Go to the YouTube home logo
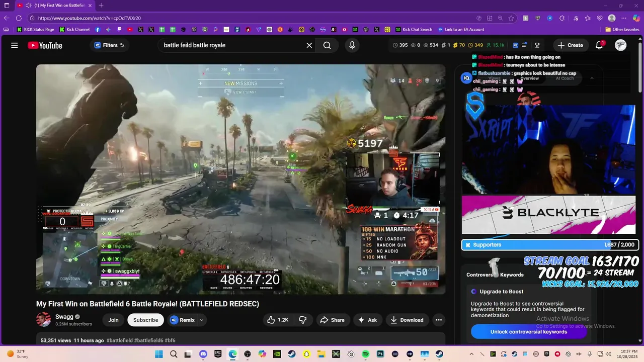Screen dimensions: 644x362 [x=45, y=45]
